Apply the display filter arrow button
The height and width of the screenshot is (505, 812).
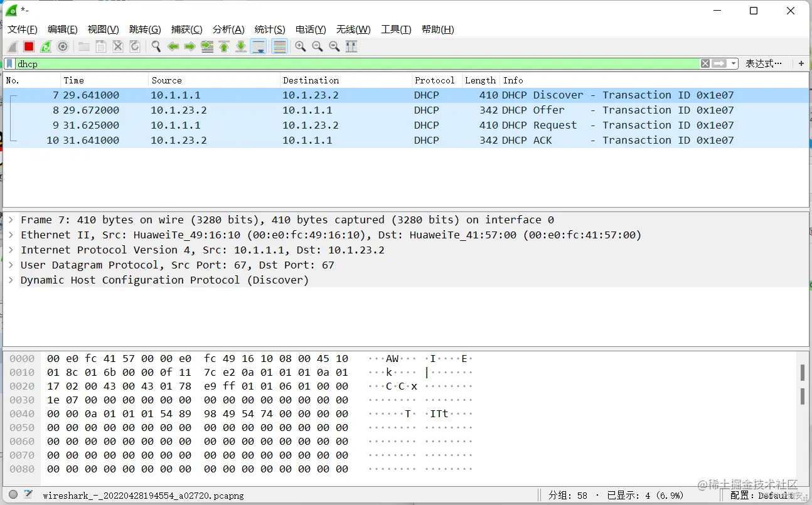coord(719,63)
